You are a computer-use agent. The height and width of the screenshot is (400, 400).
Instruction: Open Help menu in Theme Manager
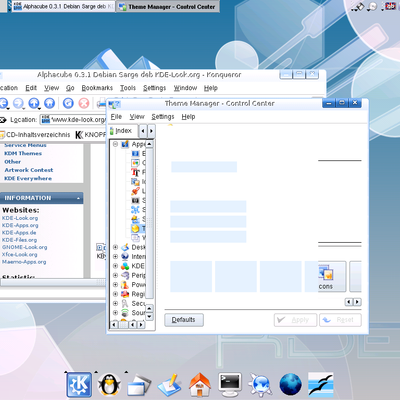pos(188,117)
